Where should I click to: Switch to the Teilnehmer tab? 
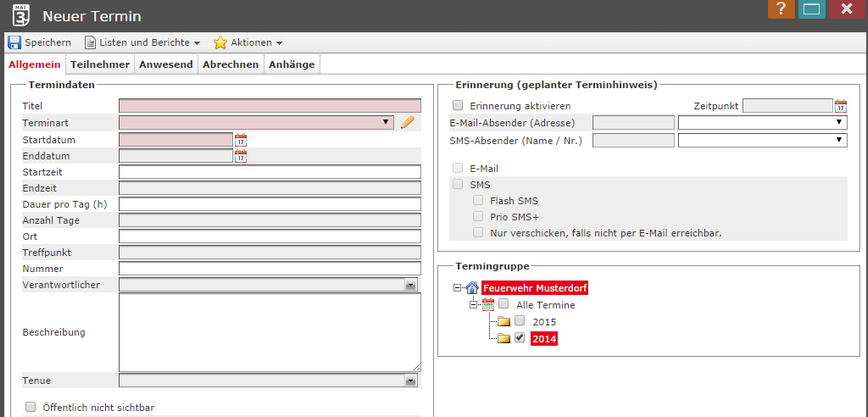click(99, 64)
